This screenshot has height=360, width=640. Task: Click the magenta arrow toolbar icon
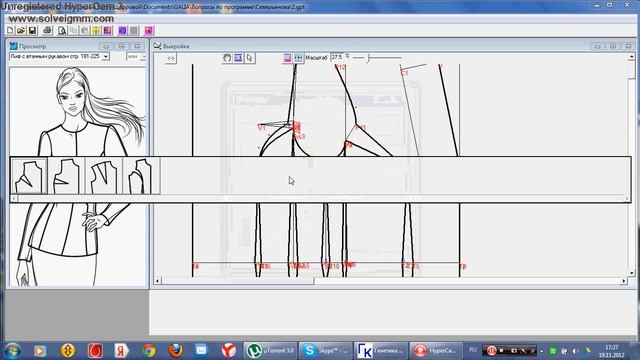149,31
